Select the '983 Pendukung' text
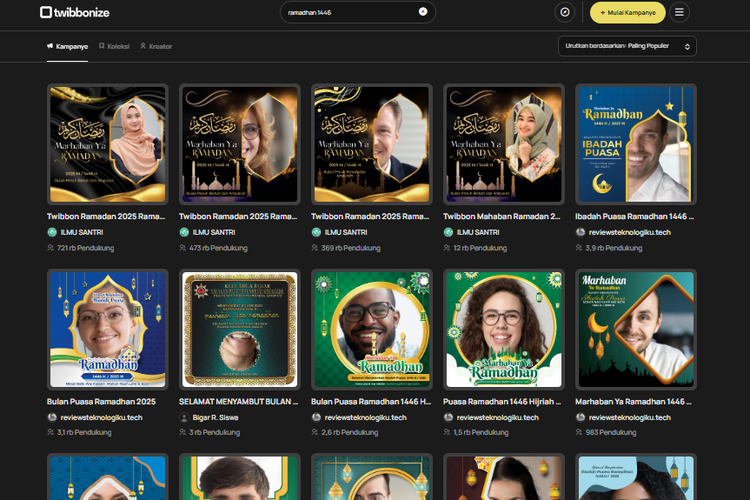750x500 pixels. 611,432
